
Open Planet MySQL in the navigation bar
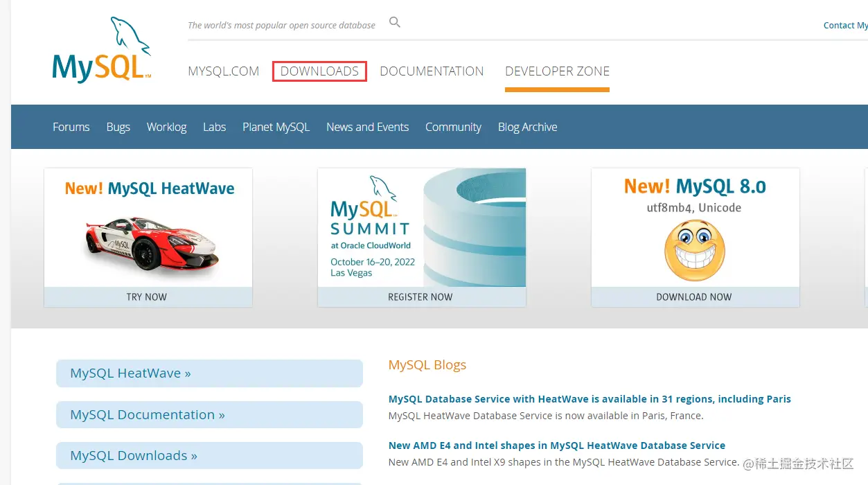click(x=276, y=127)
